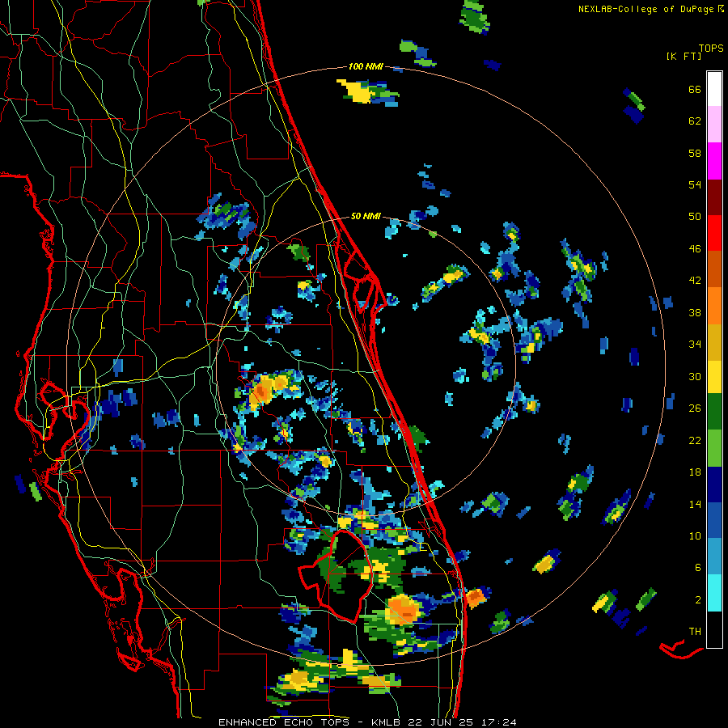Select the "54" scale label

coord(695,184)
